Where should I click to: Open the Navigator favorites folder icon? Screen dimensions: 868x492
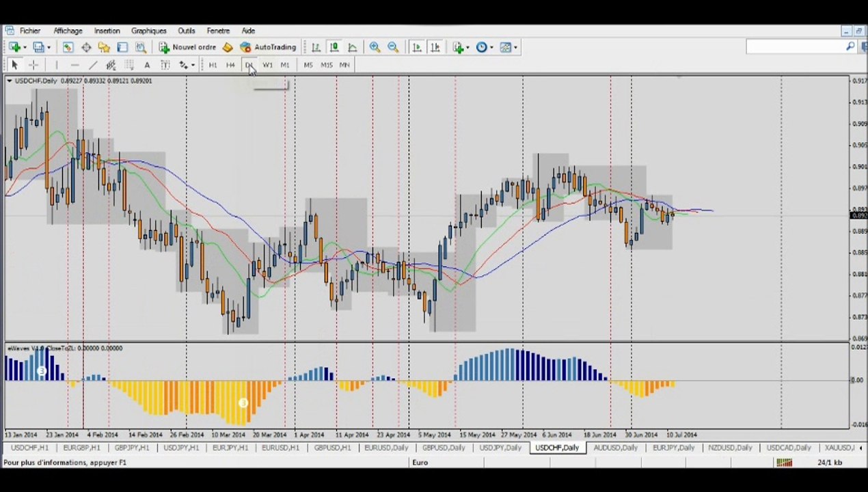(104, 47)
